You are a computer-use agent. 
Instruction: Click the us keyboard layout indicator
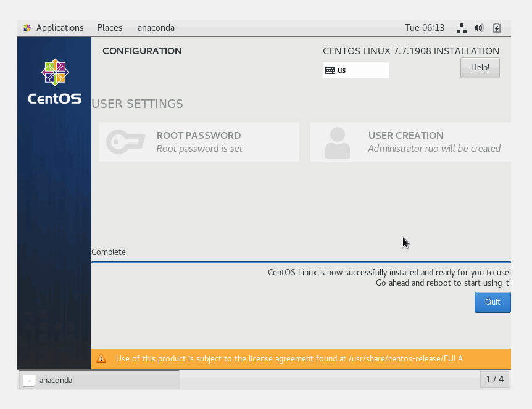(356, 70)
